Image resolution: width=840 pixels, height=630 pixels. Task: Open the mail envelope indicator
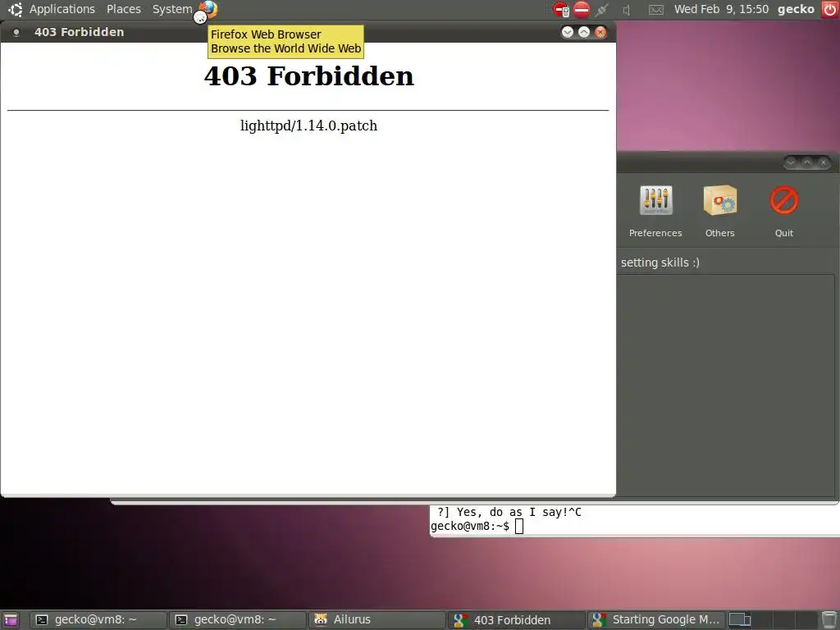[x=656, y=10]
